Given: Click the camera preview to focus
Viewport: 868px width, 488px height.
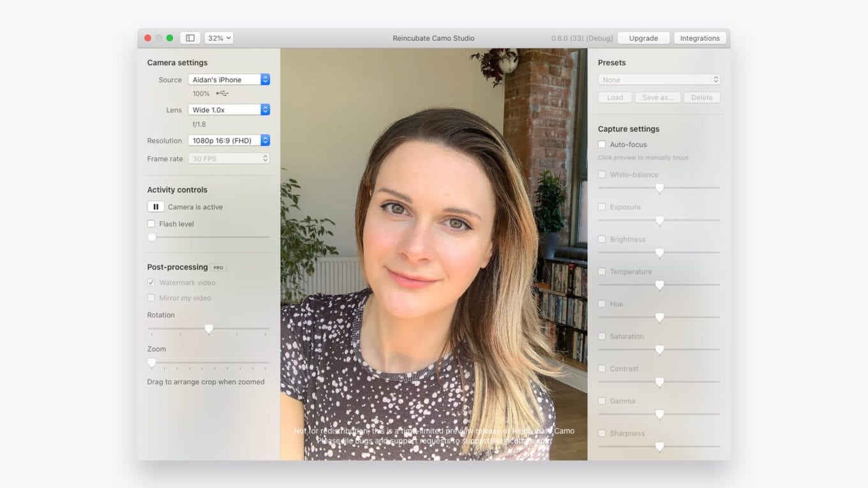Looking at the screenshot, I should [433, 255].
